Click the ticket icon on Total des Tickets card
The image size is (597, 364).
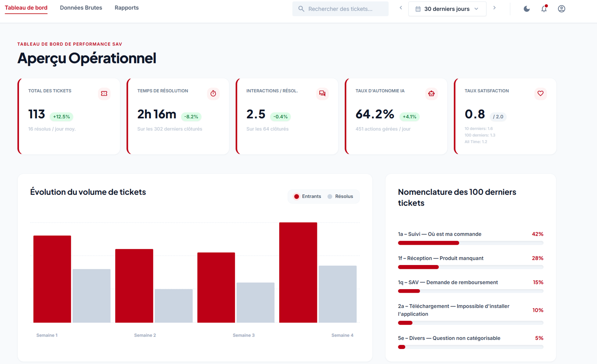pyautogui.click(x=104, y=94)
